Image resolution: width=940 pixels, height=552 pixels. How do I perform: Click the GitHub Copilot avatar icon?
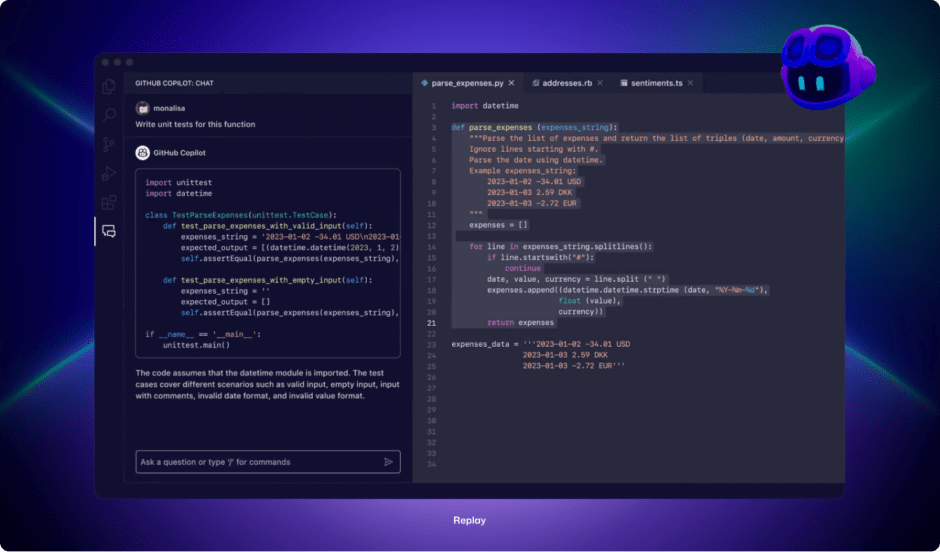(x=143, y=153)
